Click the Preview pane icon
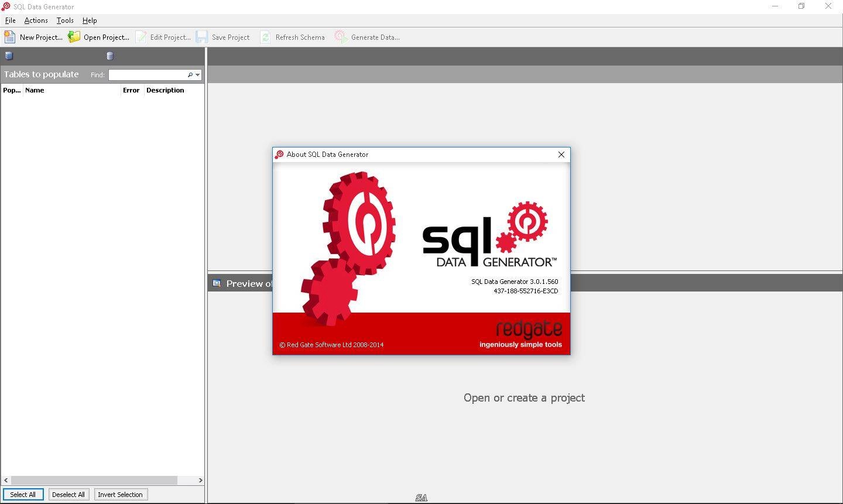843x504 pixels. (x=217, y=283)
